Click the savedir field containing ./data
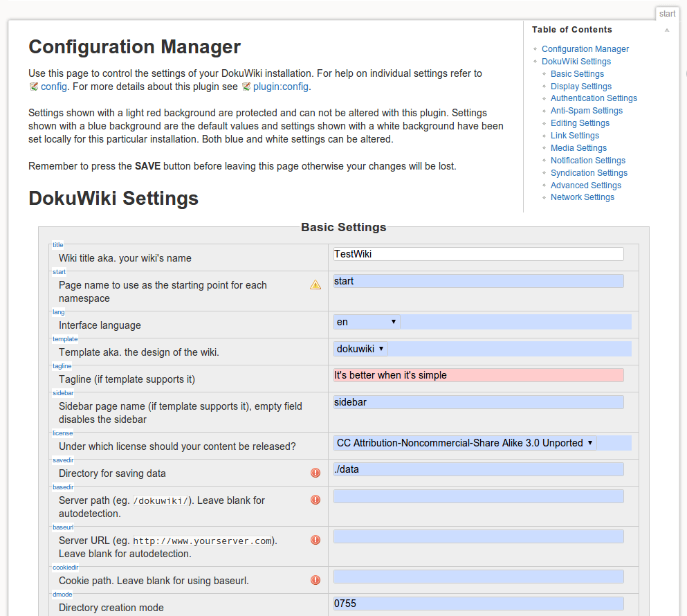 pos(479,469)
